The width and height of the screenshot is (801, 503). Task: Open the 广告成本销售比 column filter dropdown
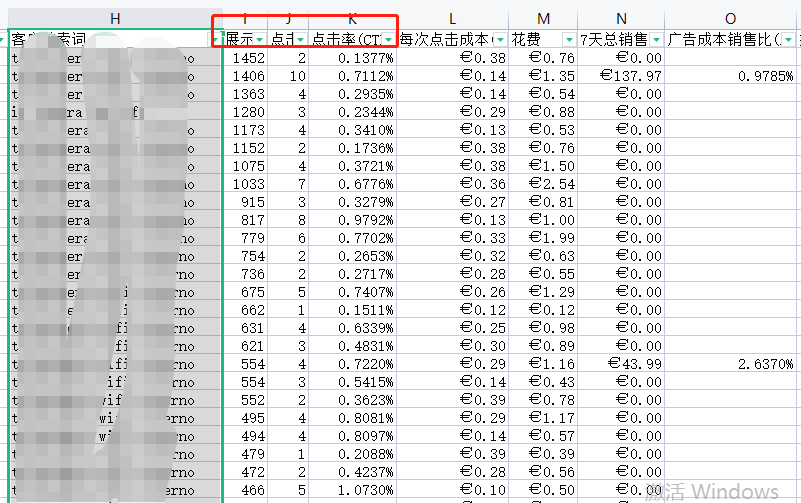[x=788, y=39]
